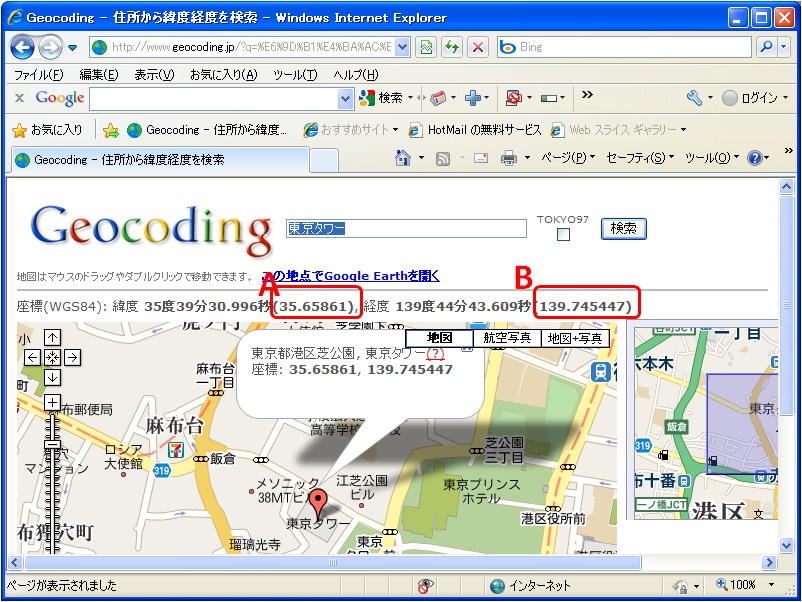Click the red Stop loading icon
The width and height of the screenshot is (802, 602).
477,47
